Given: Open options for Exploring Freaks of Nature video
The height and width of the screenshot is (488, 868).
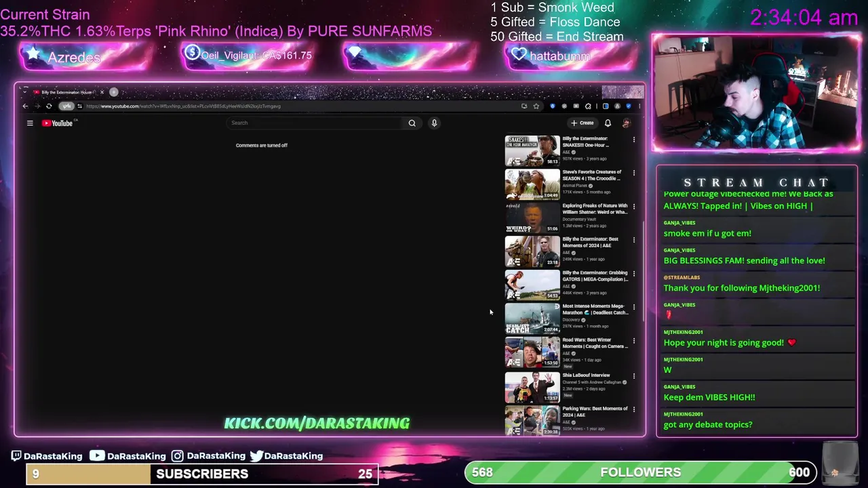Looking at the screenshot, I should [x=634, y=207].
